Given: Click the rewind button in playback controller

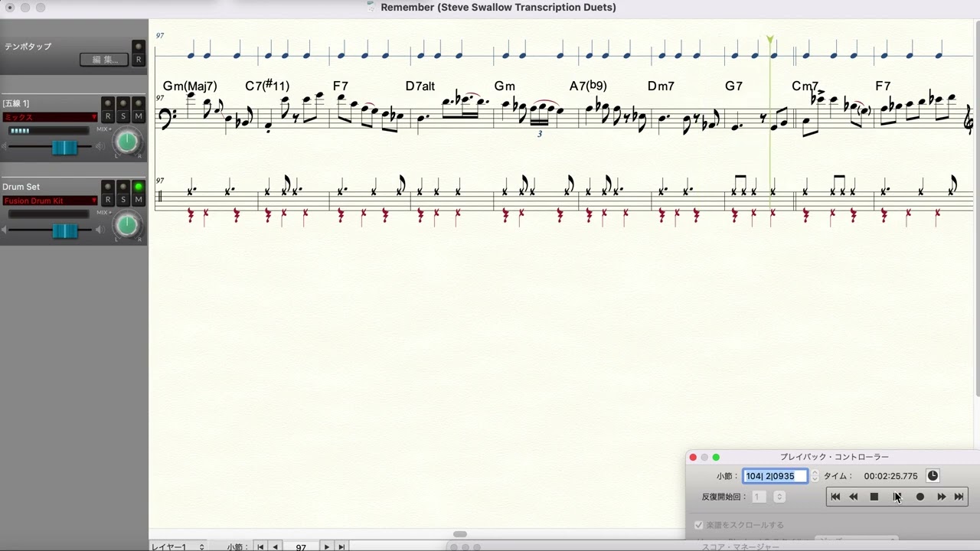Looking at the screenshot, I should [854, 497].
